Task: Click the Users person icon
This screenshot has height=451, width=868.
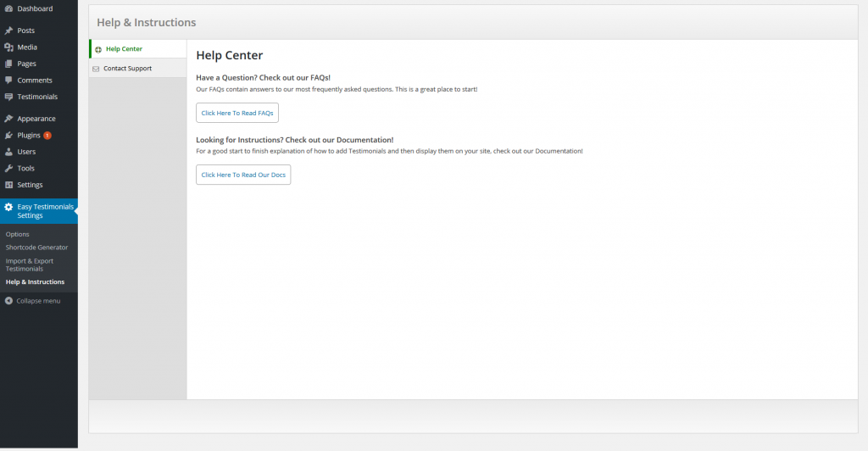Action: (x=8, y=152)
